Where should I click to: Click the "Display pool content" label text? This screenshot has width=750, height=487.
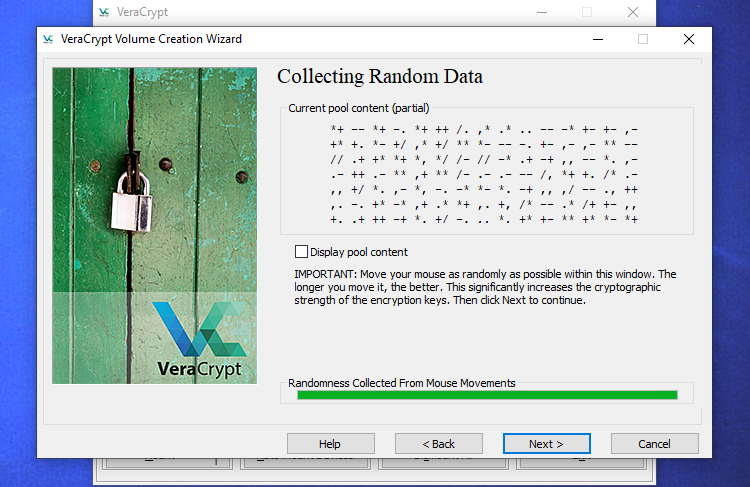coord(358,252)
